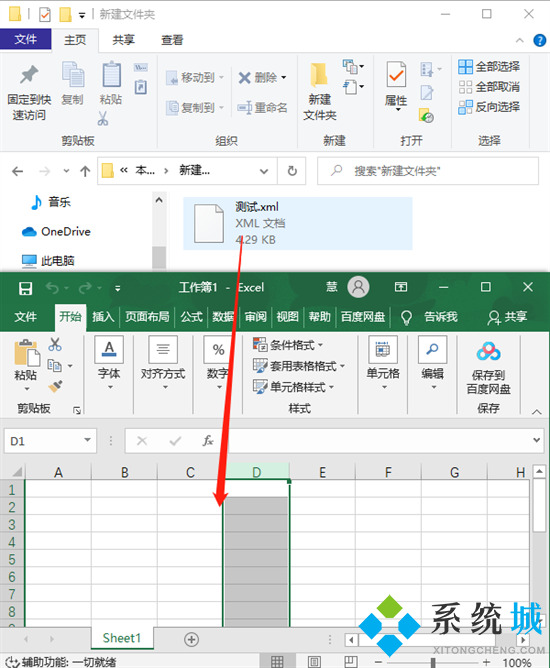Viewport: 550px width, 668px height.
Task: Expand the address bar history dropdown
Action: coord(264,171)
